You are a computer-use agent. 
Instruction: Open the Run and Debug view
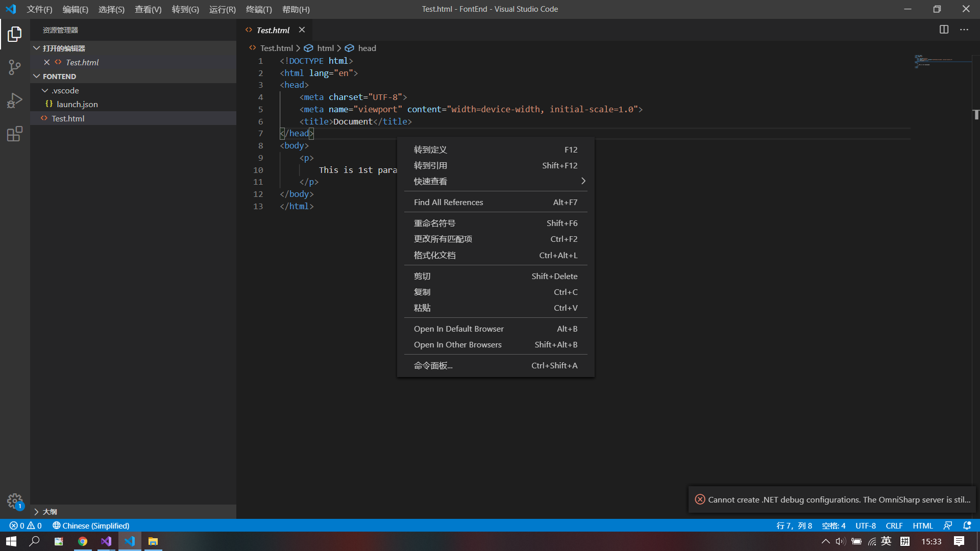(14, 100)
